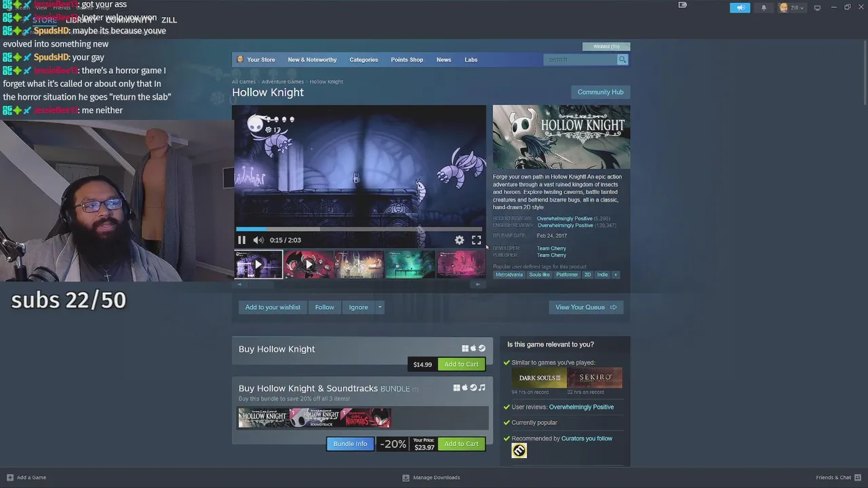Open the Zill account dropdown

[791, 7]
